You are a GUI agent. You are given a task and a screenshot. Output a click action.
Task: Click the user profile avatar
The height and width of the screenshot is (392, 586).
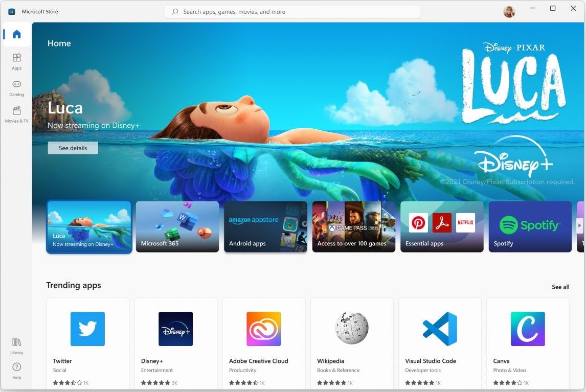(509, 12)
